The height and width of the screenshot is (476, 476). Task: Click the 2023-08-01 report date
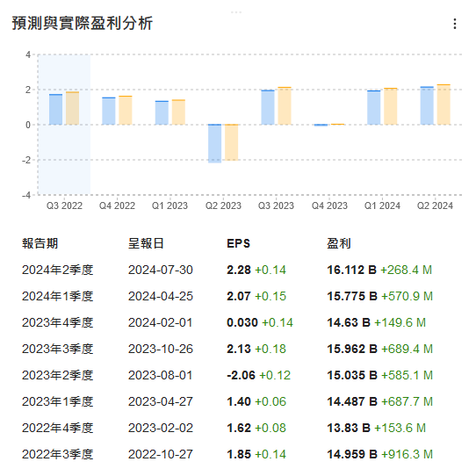point(161,376)
